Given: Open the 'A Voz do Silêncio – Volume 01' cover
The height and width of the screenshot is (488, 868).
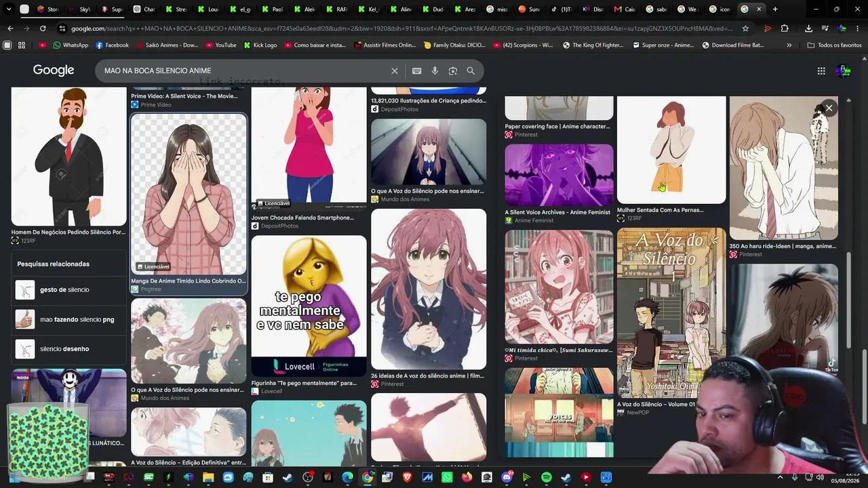Looking at the screenshot, I should pyautogui.click(x=671, y=313).
